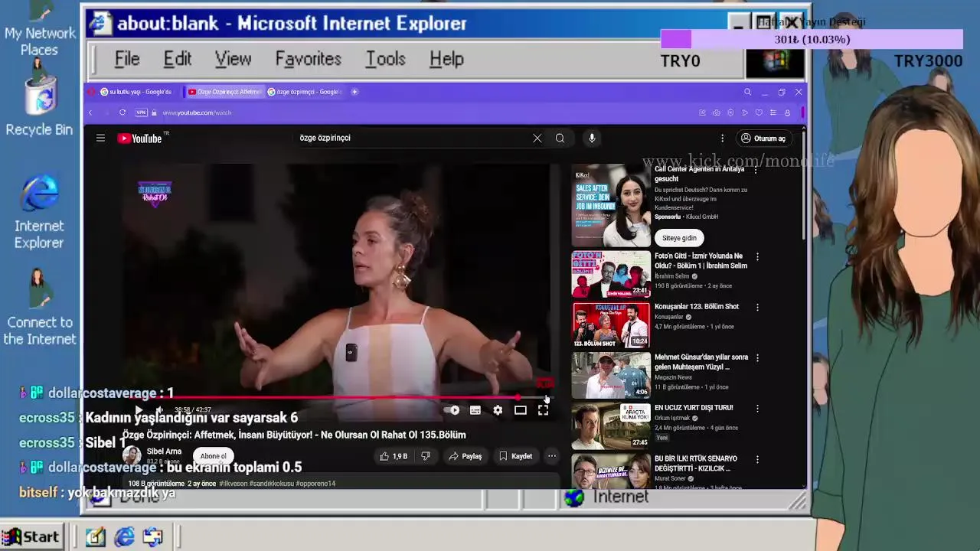Open options for BU BİR İLK! RTÜK video

pos(757,459)
